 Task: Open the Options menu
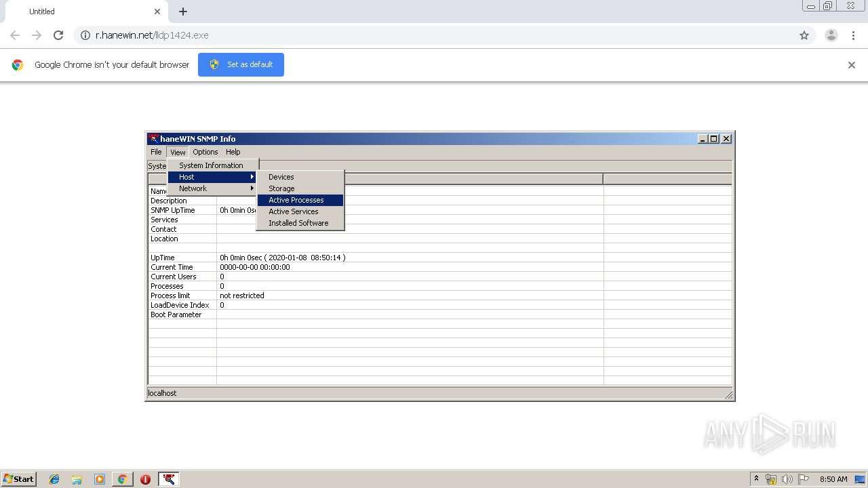click(x=205, y=152)
